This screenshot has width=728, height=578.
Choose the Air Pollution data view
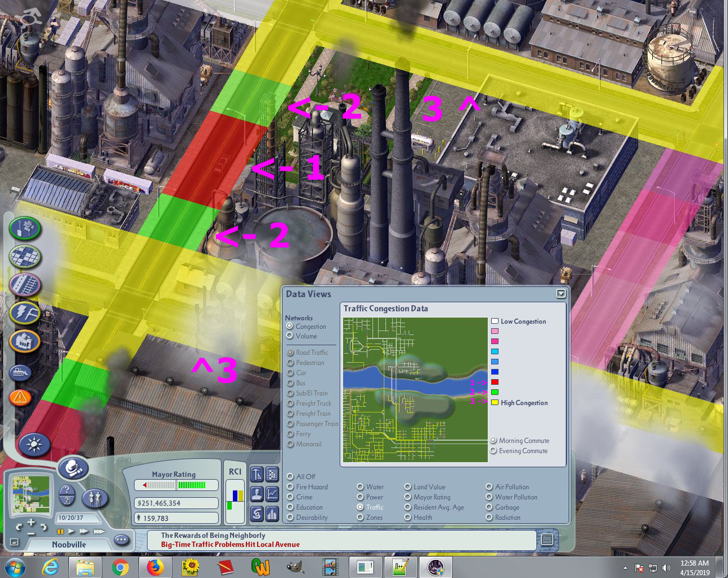489,486
